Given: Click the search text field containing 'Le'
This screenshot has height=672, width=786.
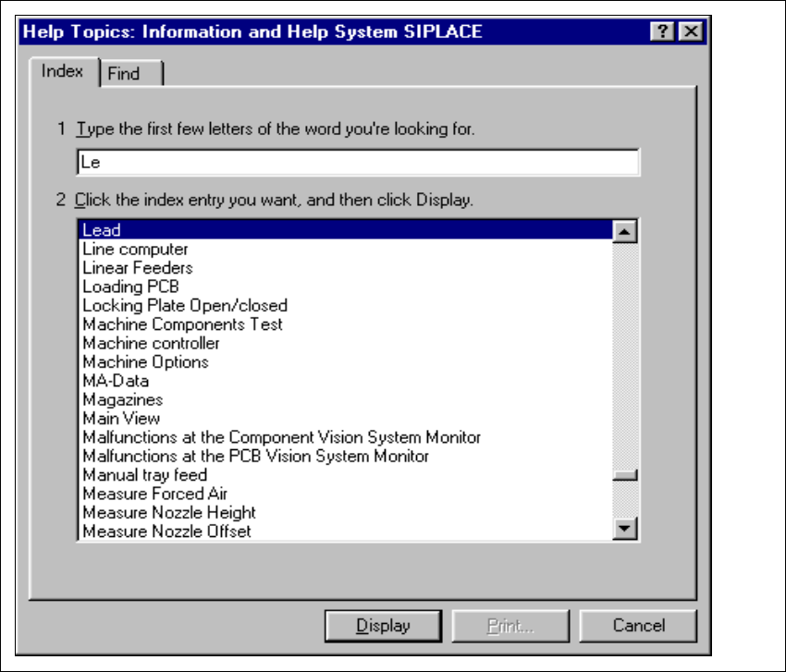Looking at the screenshot, I should [x=358, y=163].
